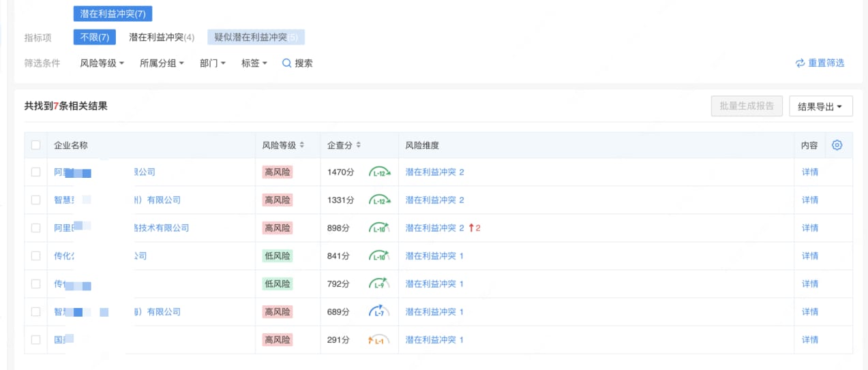
Task: Click the 批量生成报告 button
Action: pyautogui.click(x=747, y=106)
